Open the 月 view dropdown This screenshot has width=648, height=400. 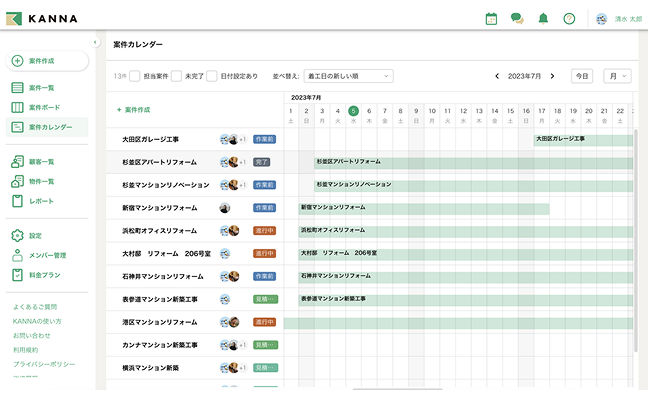click(617, 76)
